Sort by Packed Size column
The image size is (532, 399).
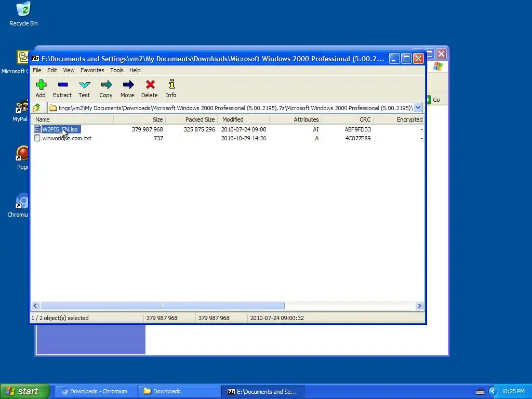pos(191,119)
